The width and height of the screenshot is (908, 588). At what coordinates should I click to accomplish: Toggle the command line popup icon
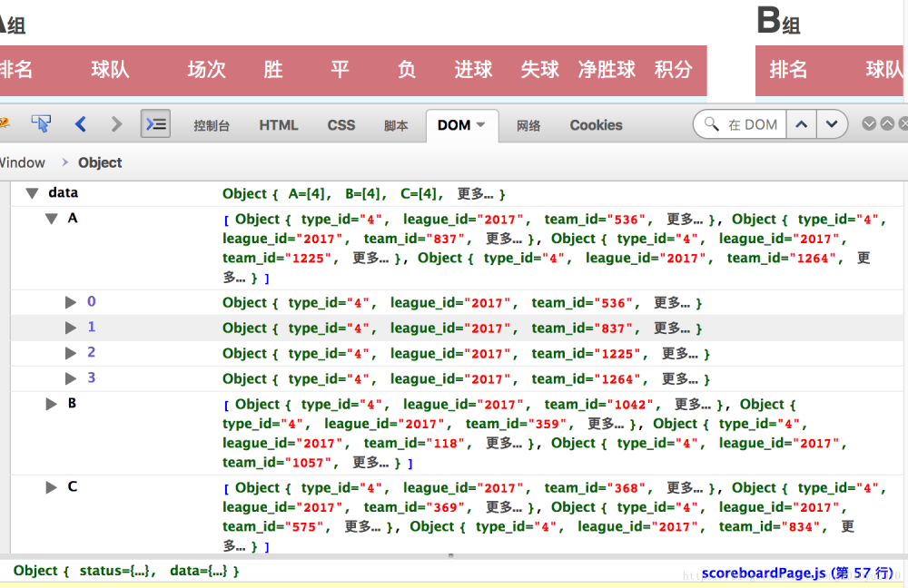155,123
